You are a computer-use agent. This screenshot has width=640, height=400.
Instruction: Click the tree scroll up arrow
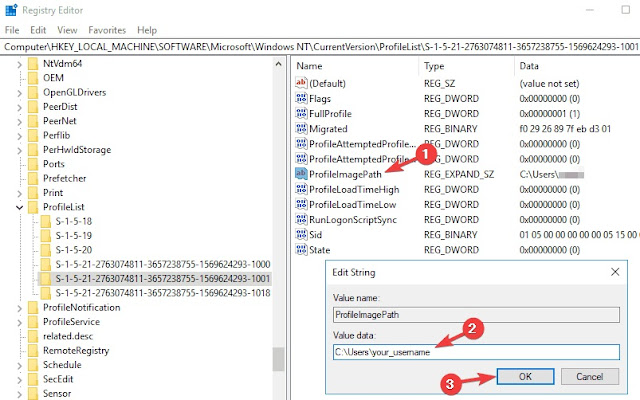click(x=279, y=64)
